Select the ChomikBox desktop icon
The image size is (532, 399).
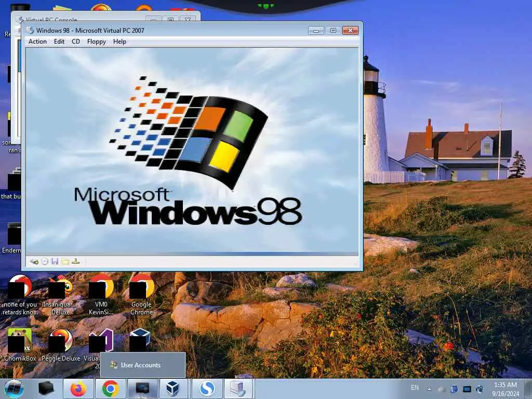[20, 345]
